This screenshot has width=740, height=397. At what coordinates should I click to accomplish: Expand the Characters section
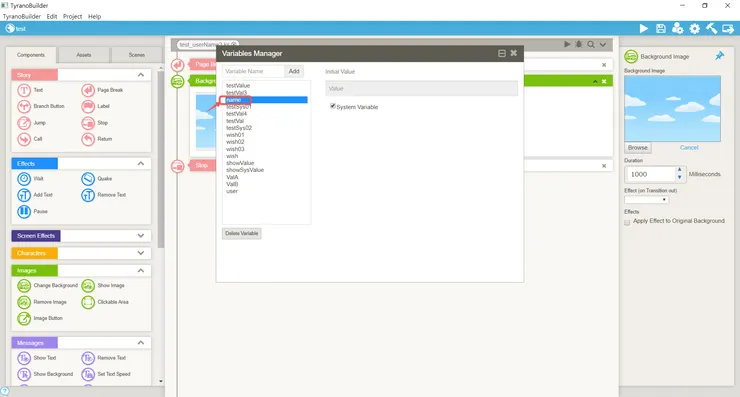point(141,253)
